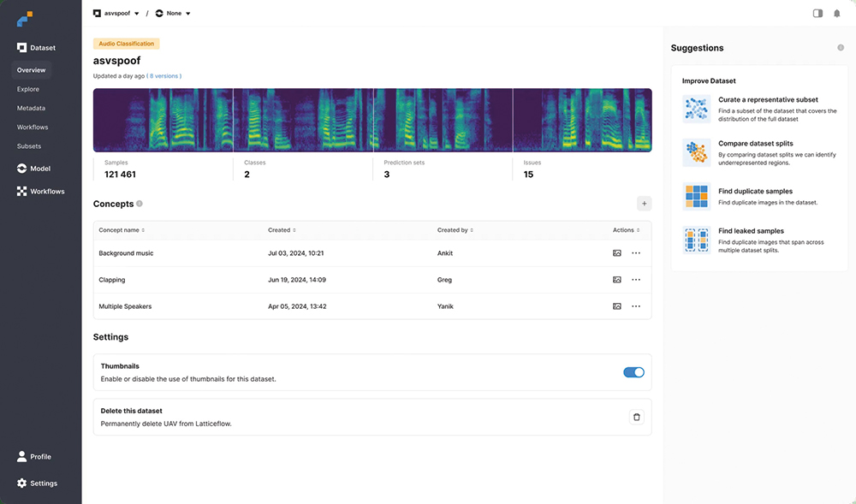856x504 pixels.
Task: Open Find leaked samples suggestion
Action: pos(759,240)
